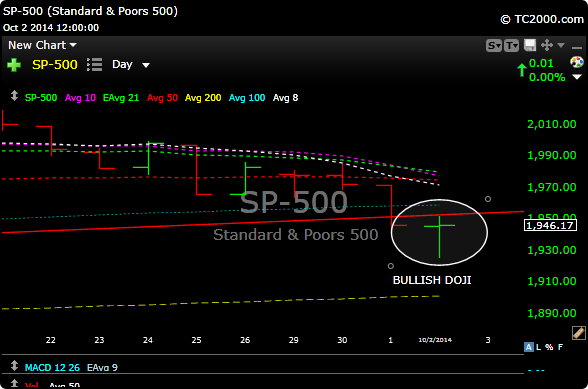The width and height of the screenshot is (588, 389).
Task: Expand the Day timeframe dropdown
Action: coord(131,65)
